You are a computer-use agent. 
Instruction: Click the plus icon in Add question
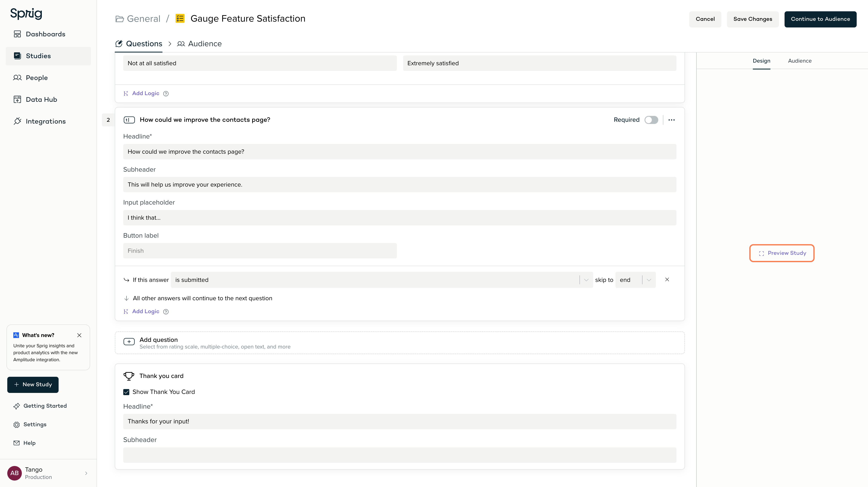(x=129, y=342)
